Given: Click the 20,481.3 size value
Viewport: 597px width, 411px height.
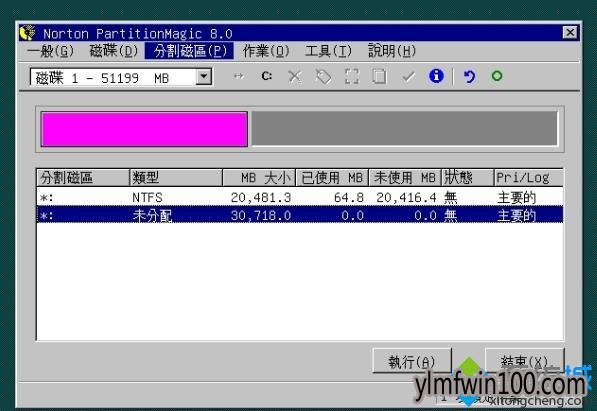Looking at the screenshot, I should point(261,197).
